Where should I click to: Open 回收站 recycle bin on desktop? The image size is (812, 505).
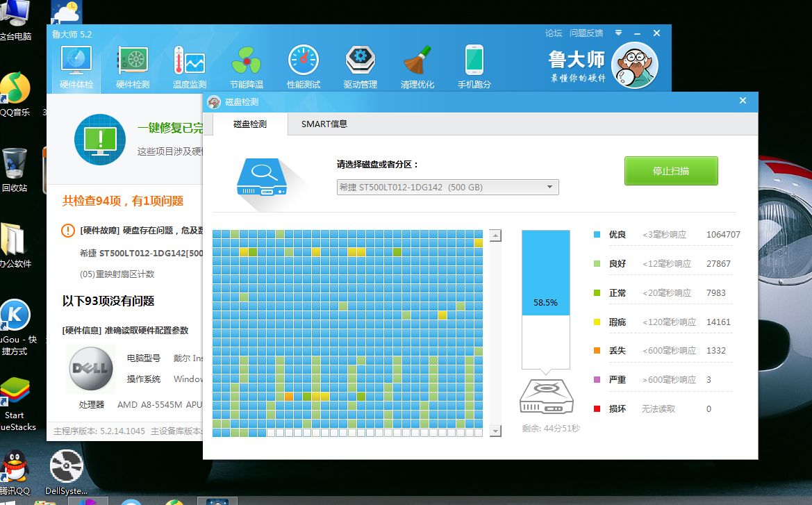[x=15, y=170]
